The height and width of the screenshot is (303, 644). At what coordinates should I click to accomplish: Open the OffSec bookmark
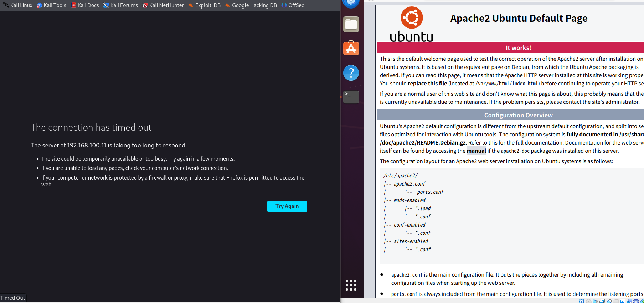click(293, 5)
